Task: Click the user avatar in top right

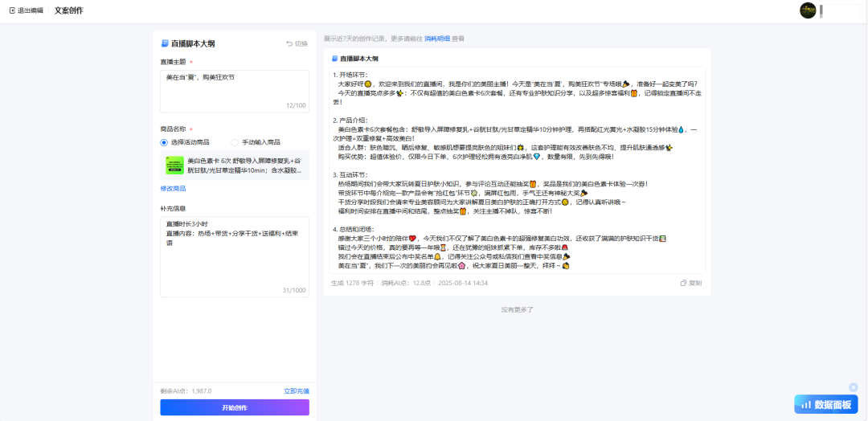Action: click(808, 10)
